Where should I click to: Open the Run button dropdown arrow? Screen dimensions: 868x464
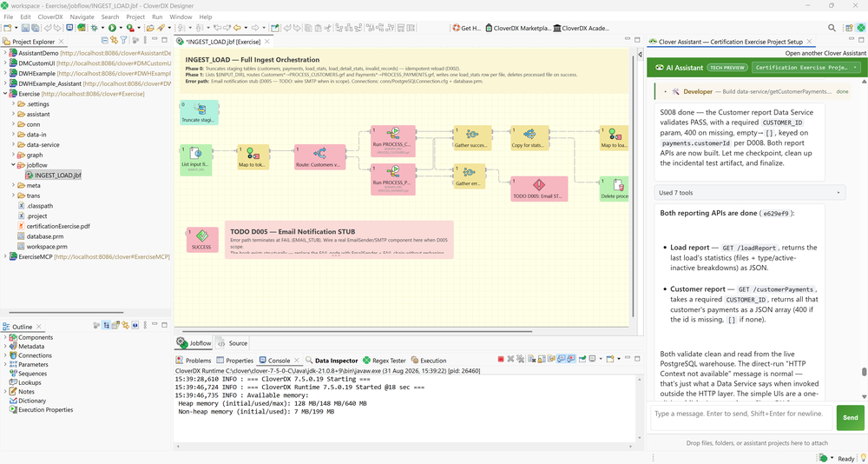(x=121, y=28)
